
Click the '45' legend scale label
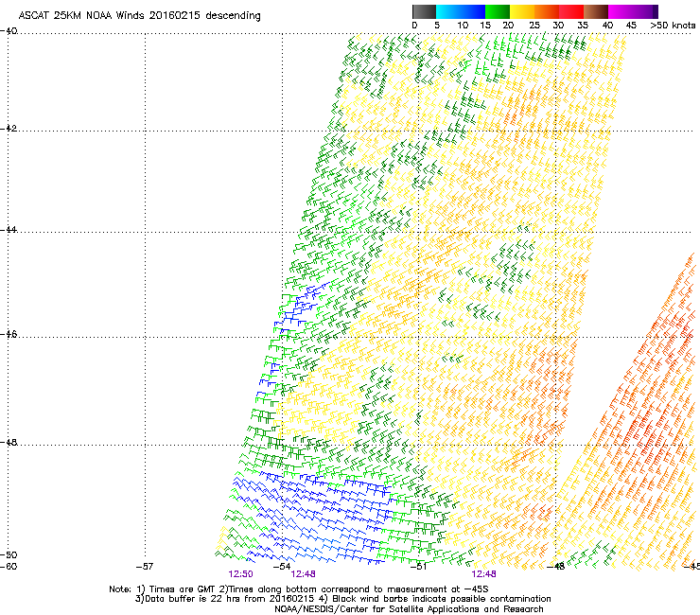(x=631, y=26)
